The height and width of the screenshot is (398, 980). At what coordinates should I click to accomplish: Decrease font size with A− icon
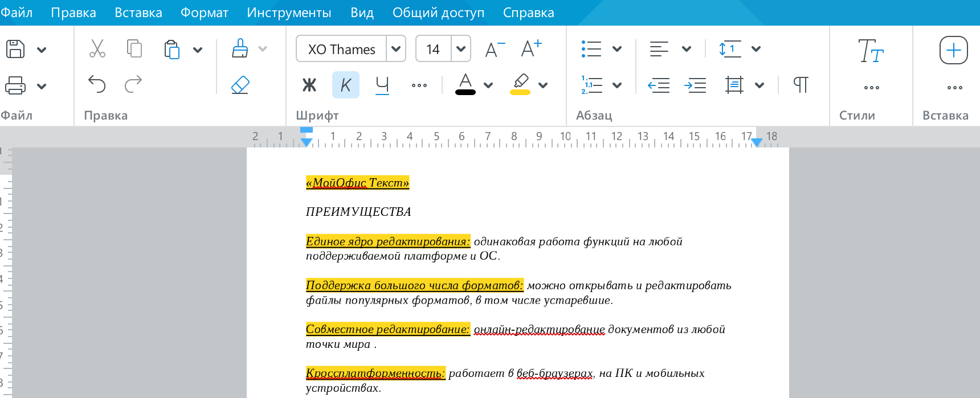click(x=495, y=49)
